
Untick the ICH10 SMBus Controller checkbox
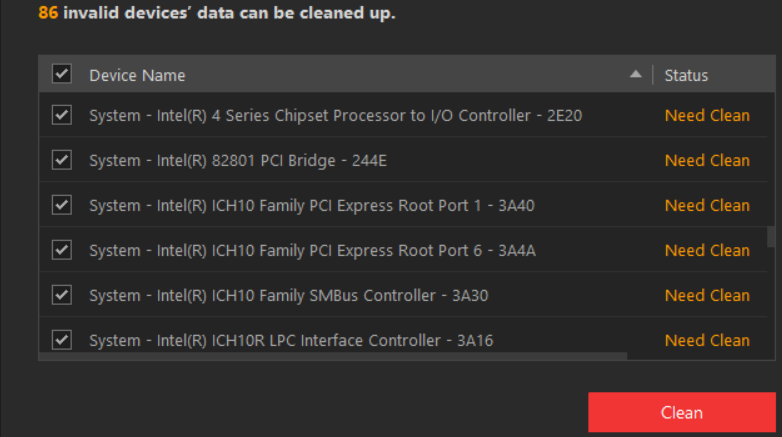click(62, 295)
